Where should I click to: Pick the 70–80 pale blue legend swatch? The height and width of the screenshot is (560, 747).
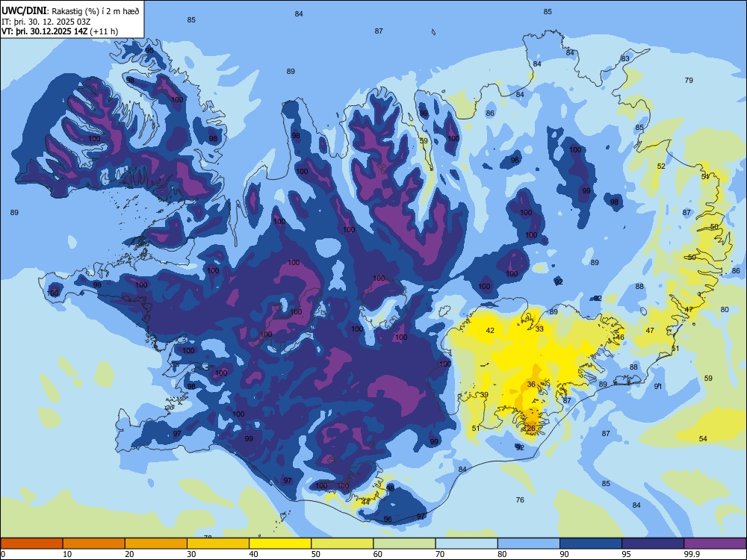coord(467,544)
